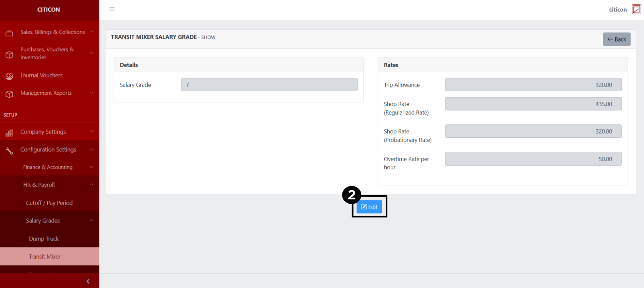The width and height of the screenshot is (644, 288).
Task: Open Cutoff / Pay Period settings
Action: (x=49, y=203)
